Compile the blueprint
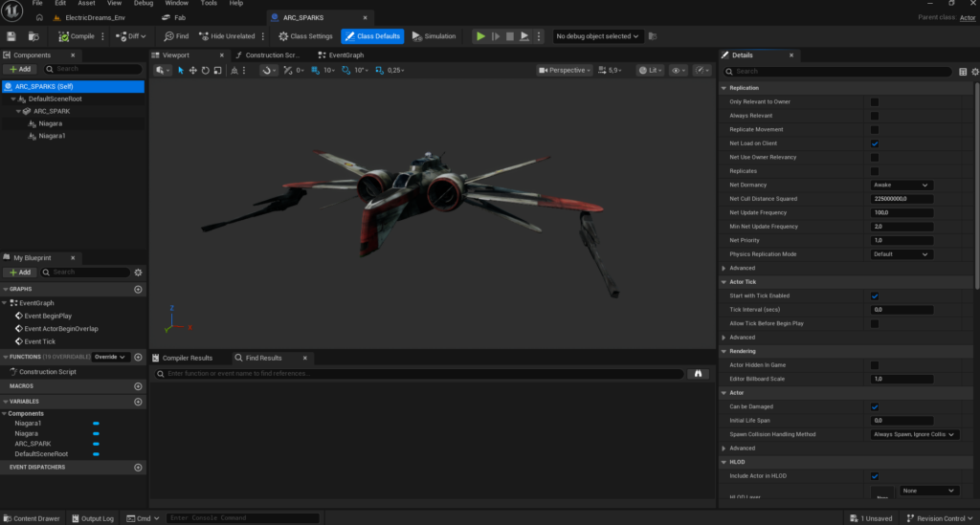980x525 pixels. (77, 36)
